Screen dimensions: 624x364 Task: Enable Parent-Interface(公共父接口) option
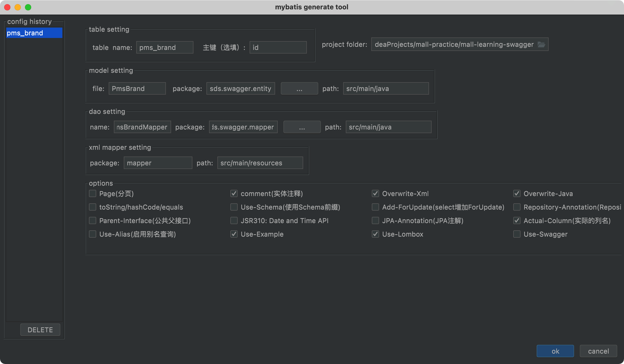point(93,221)
